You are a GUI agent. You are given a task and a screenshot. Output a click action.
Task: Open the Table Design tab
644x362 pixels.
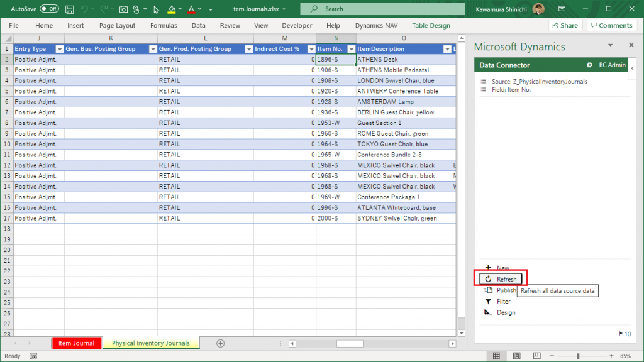(x=431, y=25)
